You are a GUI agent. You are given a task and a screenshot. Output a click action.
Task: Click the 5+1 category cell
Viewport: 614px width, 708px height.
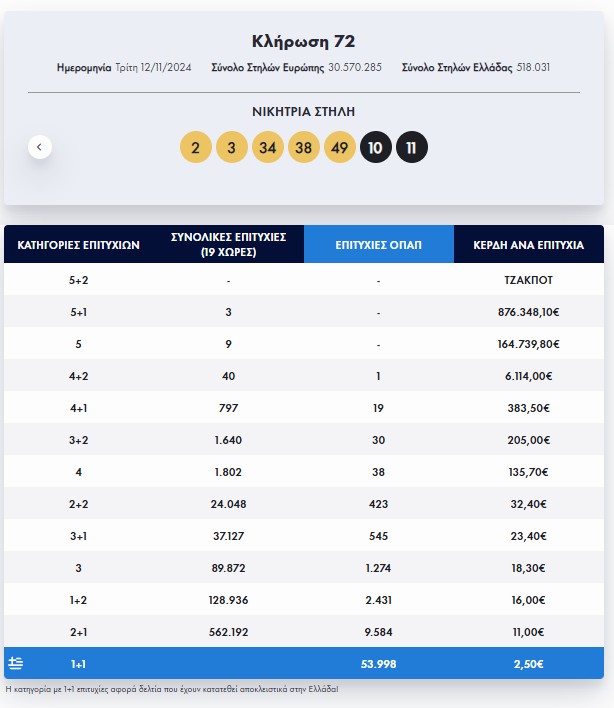[x=79, y=312]
